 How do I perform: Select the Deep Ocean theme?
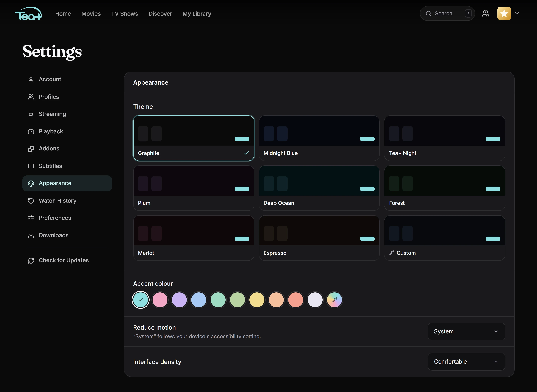click(x=319, y=188)
